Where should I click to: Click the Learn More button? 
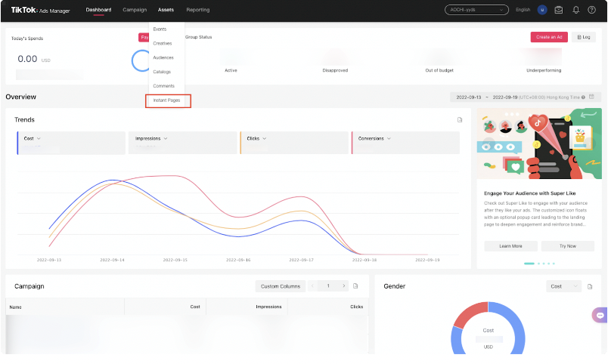click(x=510, y=246)
